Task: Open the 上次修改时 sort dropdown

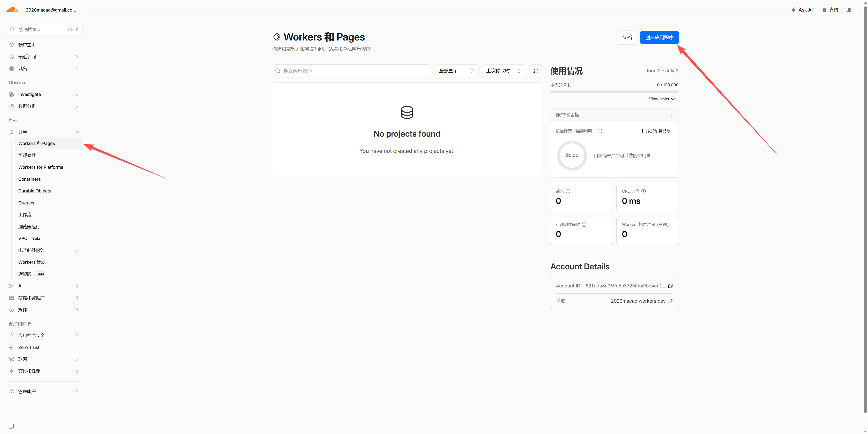Action: pyautogui.click(x=504, y=71)
